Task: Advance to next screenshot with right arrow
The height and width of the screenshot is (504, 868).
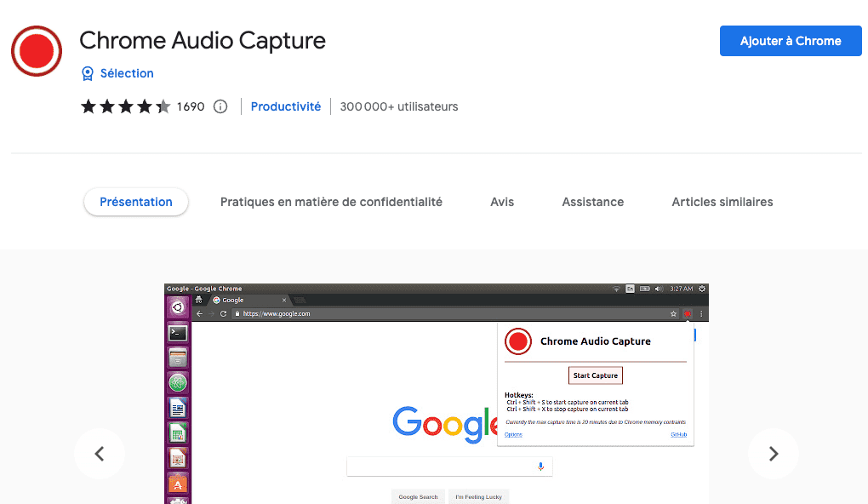Action: (774, 454)
